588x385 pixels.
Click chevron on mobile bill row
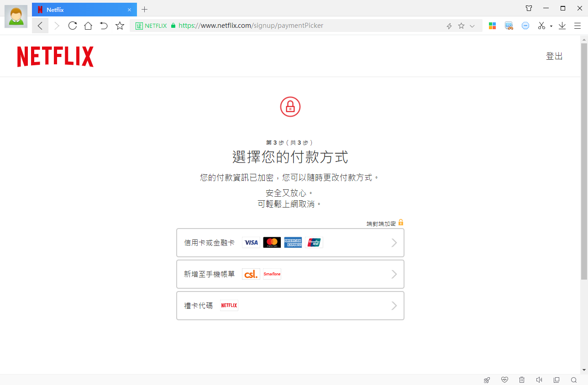[x=394, y=274]
